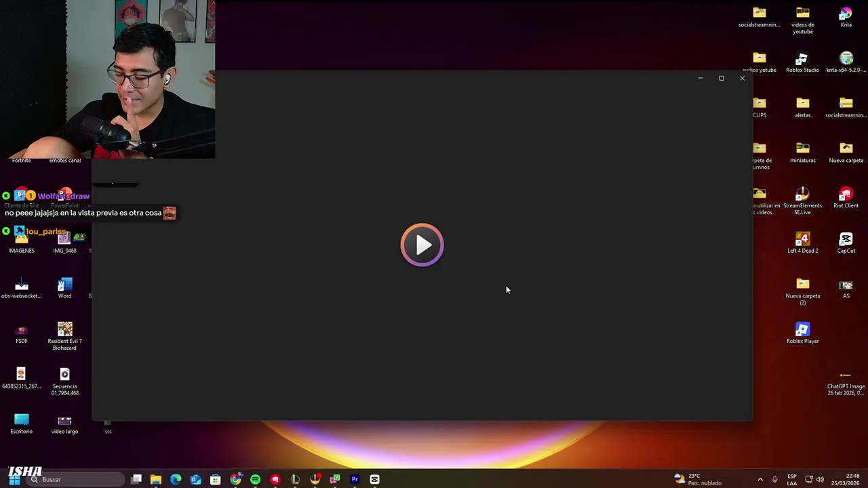Open the Roblox Studio desktop shortcut

point(802,63)
